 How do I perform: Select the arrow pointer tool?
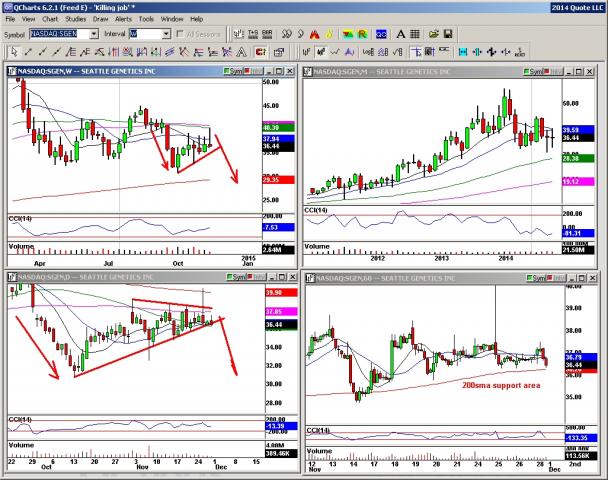click(x=14, y=52)
